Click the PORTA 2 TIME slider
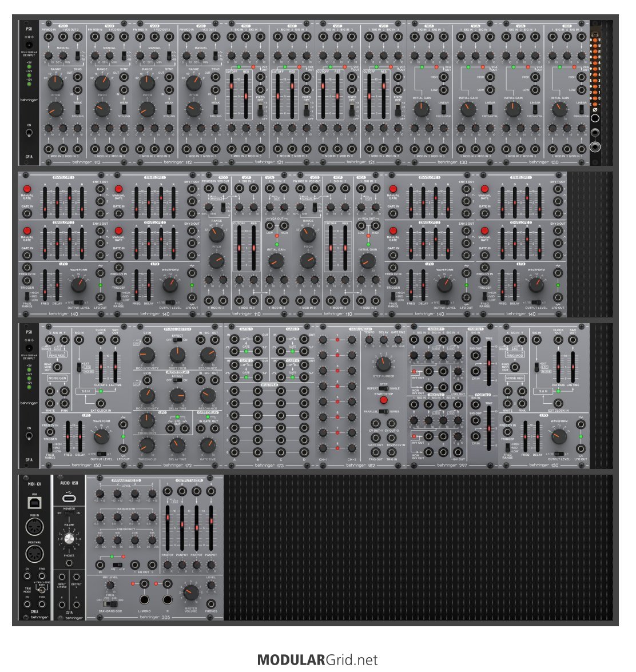The height and width of the screenshot is (672, 636). [489, 428]
